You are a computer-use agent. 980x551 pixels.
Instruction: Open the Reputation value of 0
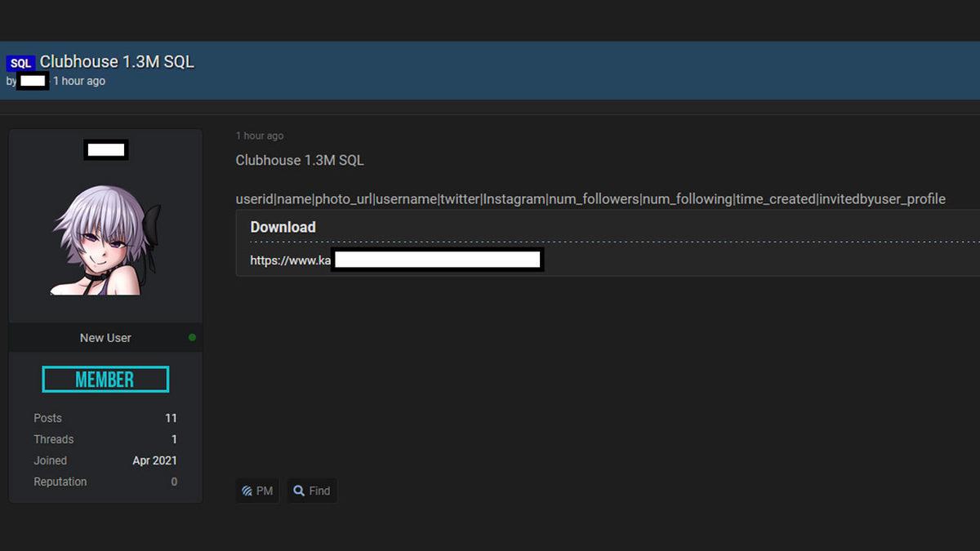(174, 482)
